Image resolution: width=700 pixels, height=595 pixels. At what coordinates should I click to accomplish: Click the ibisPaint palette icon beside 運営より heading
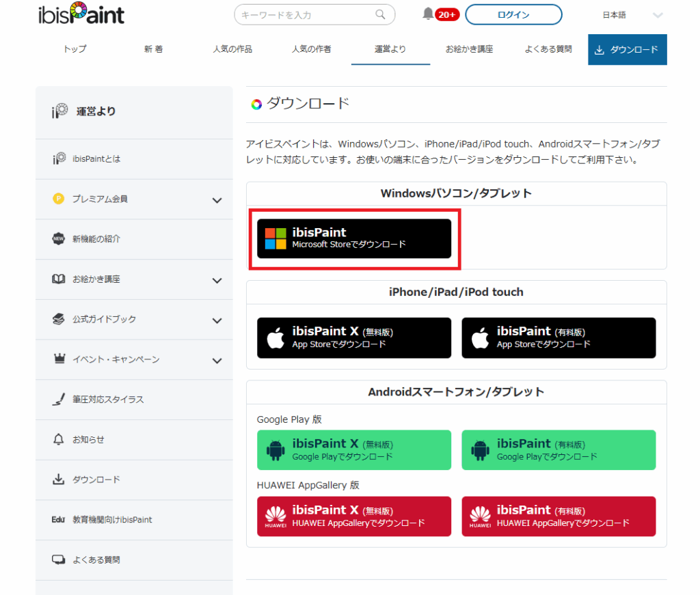tap(60, 111)
